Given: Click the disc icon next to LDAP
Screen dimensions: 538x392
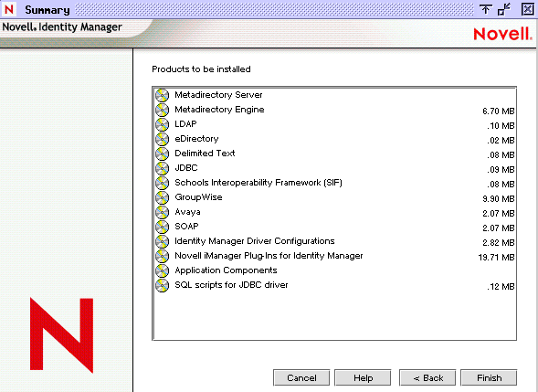Looking at the screenshot, I should pyautogui.click(x=163, y=124).
